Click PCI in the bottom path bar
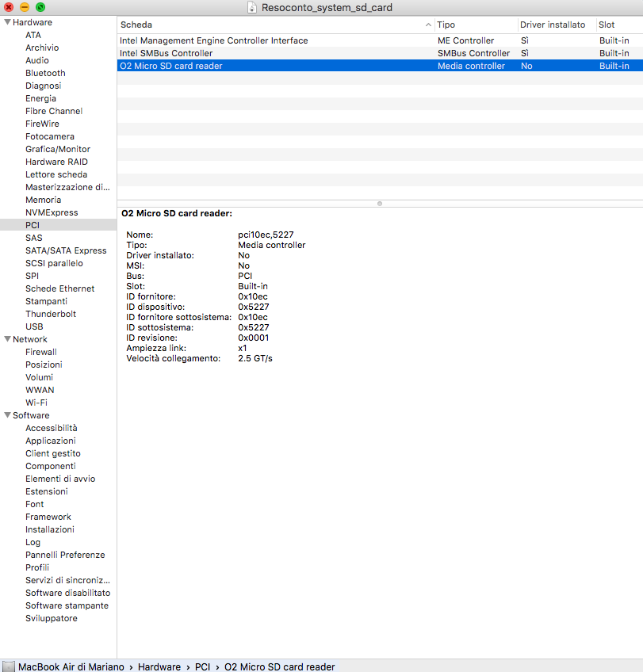 point(202,666)
